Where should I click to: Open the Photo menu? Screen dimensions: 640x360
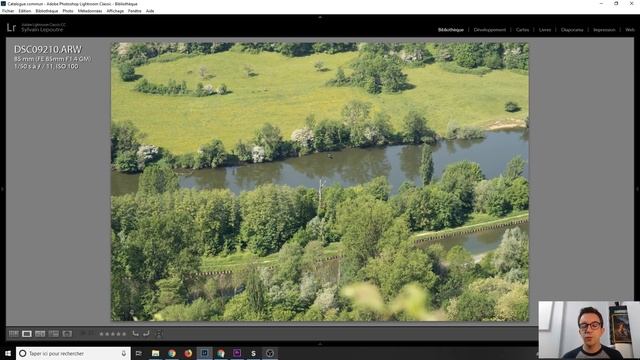(x=68, y=11)
